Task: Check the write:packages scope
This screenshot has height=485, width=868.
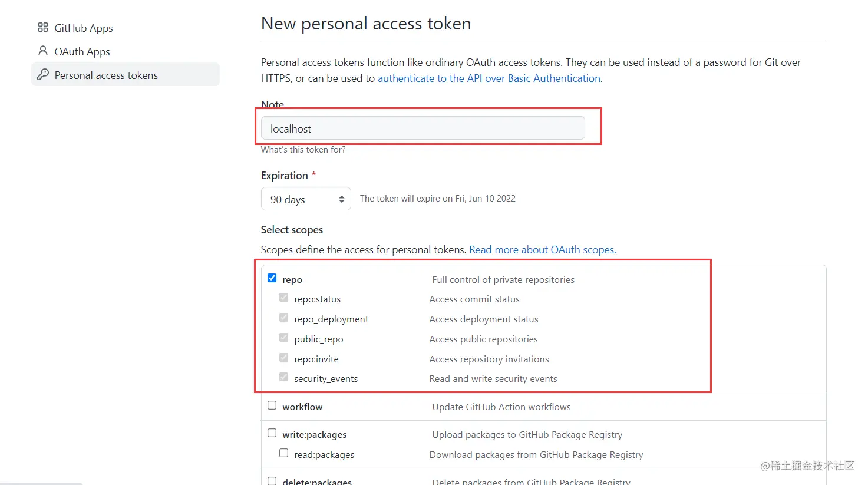Action: (272, 433)
